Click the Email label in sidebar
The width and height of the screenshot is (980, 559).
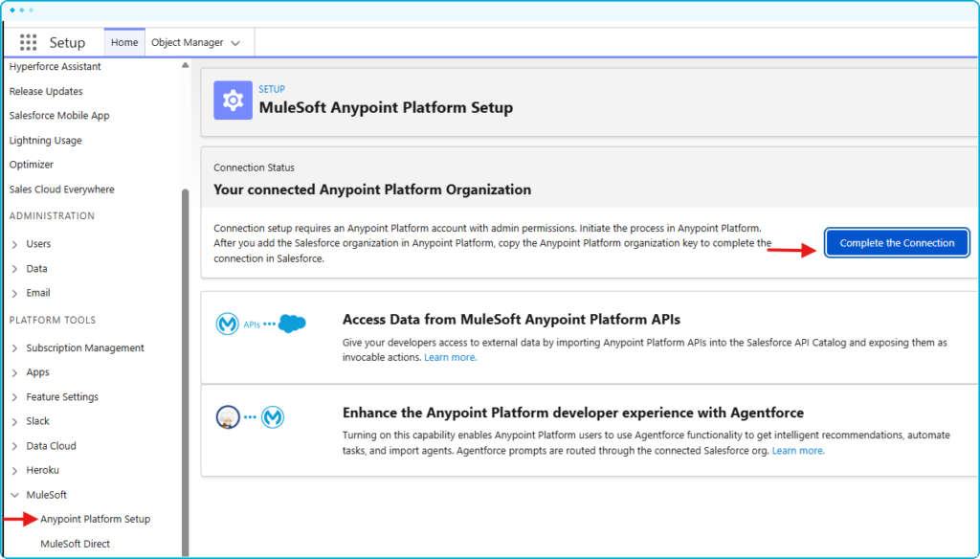click(x=38, y=293)
